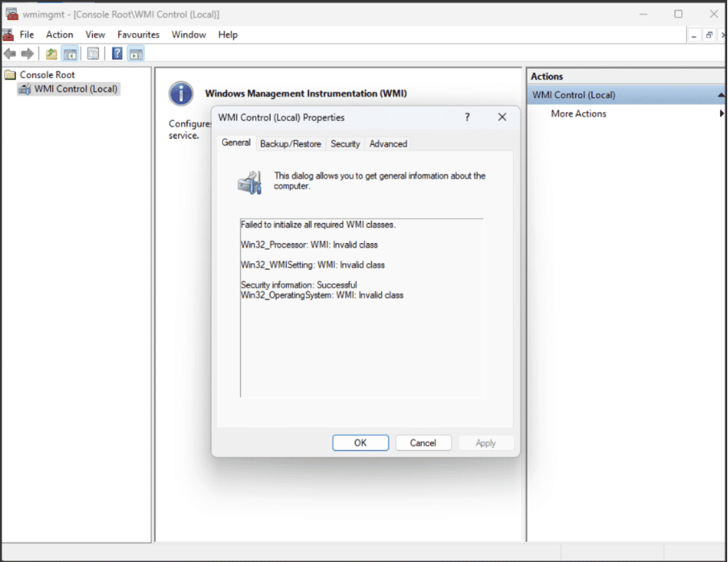
Task: Click the blue Help toolbar icon
Action: pos(117,54)
